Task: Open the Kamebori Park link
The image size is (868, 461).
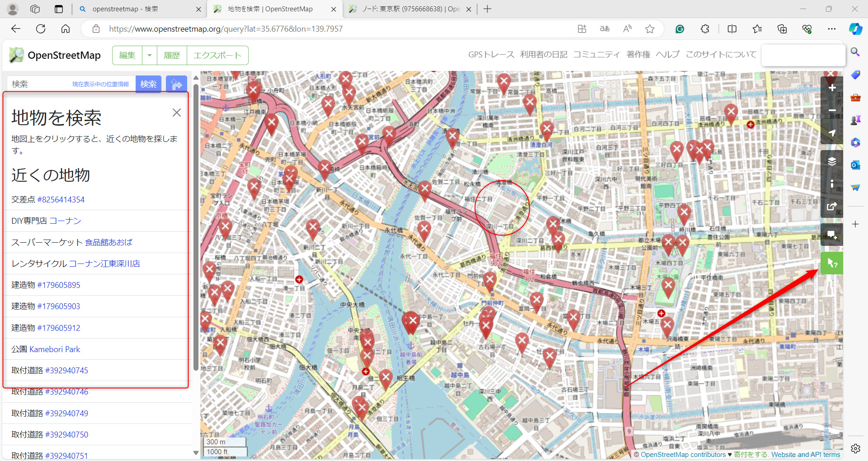Action: coord(54,349)
